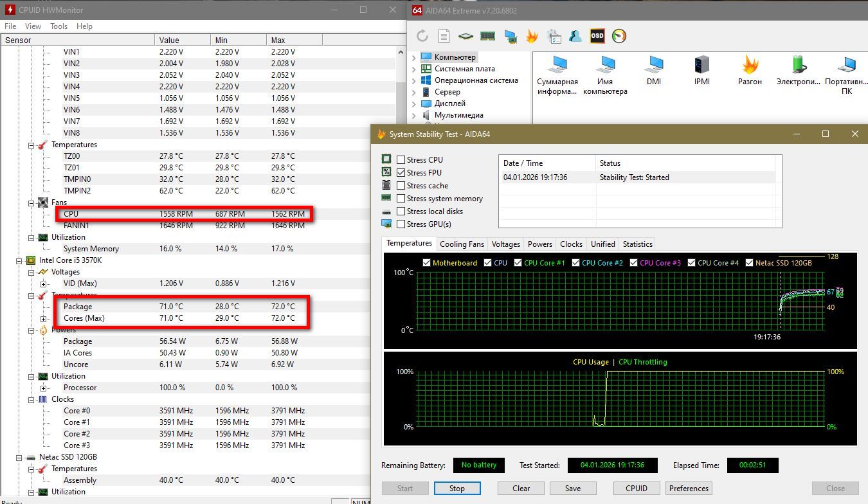Click the Clear button
This screenshot has width=868, height=504.
pyautogui.click(x=521, y=488)
